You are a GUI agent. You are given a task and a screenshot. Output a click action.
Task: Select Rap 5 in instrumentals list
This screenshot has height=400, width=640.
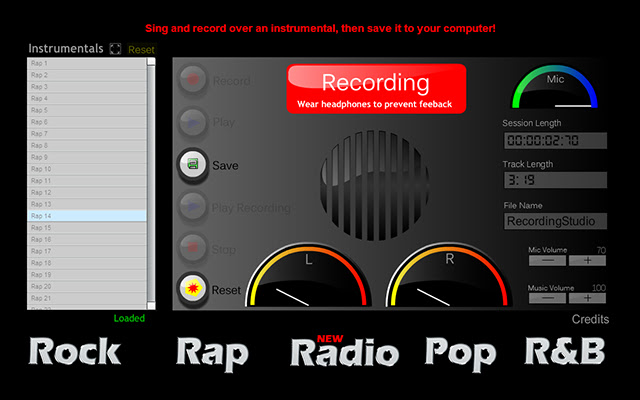pyautogui.click(x=87, y=110)
